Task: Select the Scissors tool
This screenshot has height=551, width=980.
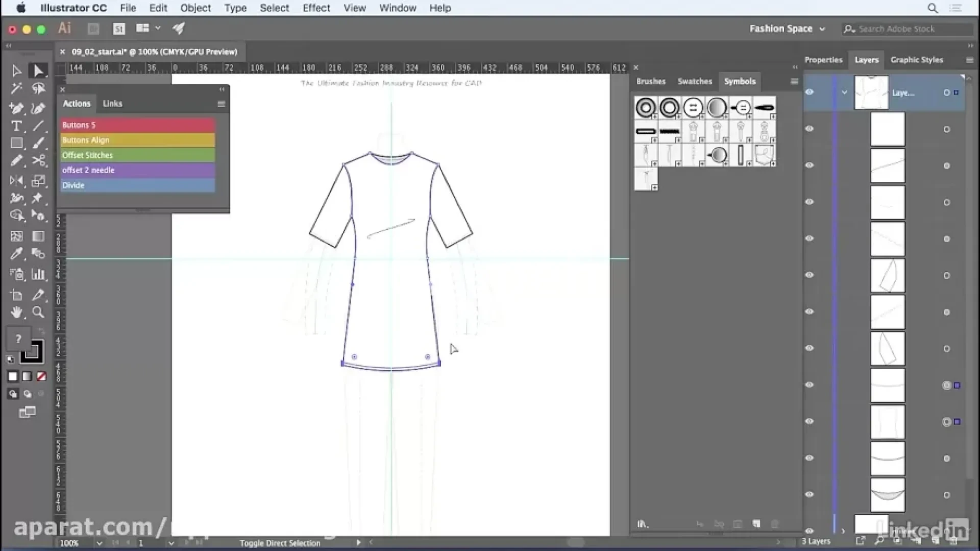Action: tap(38, 161)
